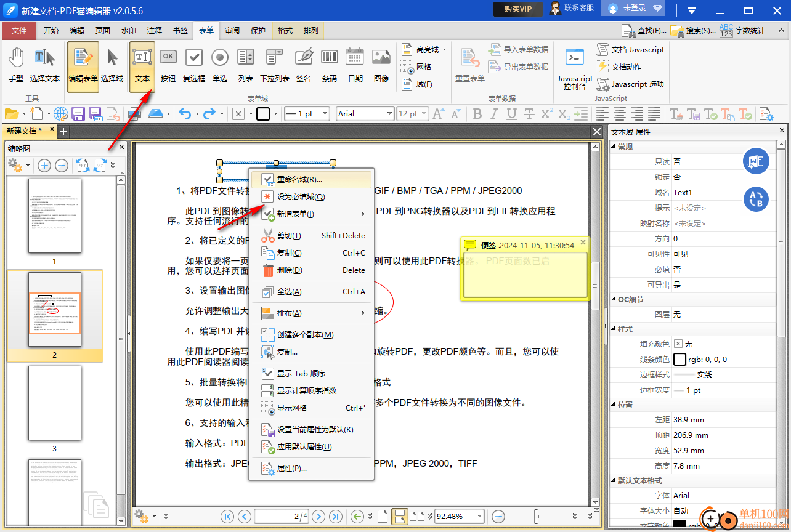Click the 购买VIP button
This screenshot has height=532, width=791.
517,9
